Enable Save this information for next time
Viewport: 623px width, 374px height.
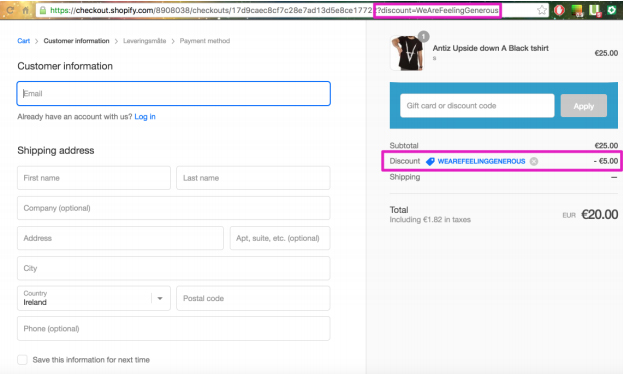pos(22,360)
